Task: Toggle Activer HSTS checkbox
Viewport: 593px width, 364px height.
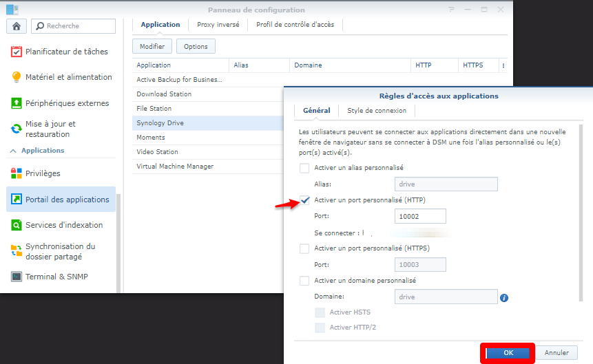Action: click(x=320, y=312)
